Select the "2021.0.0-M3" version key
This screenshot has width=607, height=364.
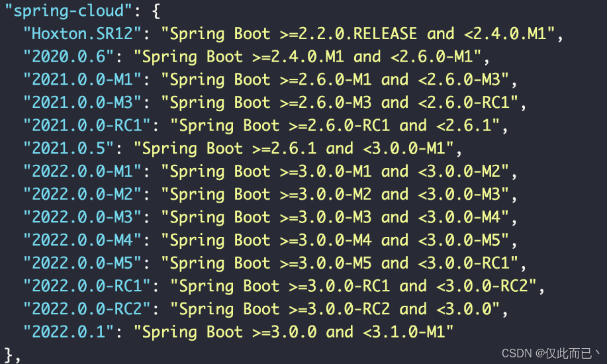(x=83, y=102)
